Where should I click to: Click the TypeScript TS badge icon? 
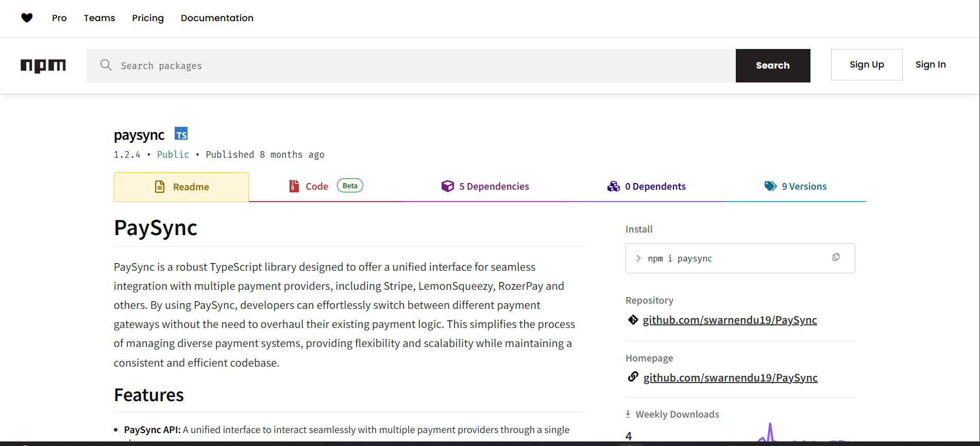click(181, 134)
